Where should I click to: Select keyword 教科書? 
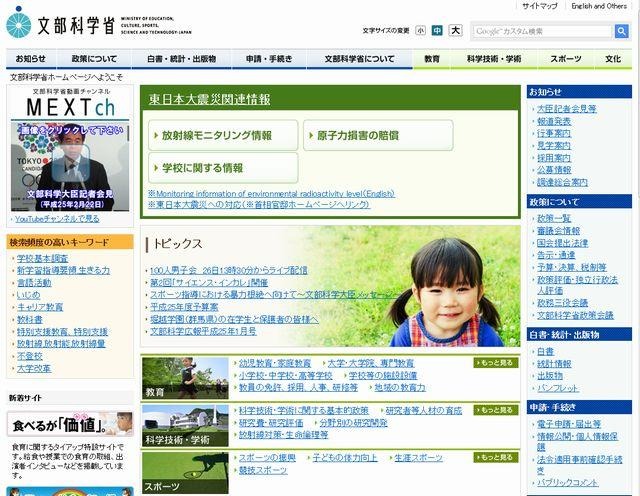[30, 319]
